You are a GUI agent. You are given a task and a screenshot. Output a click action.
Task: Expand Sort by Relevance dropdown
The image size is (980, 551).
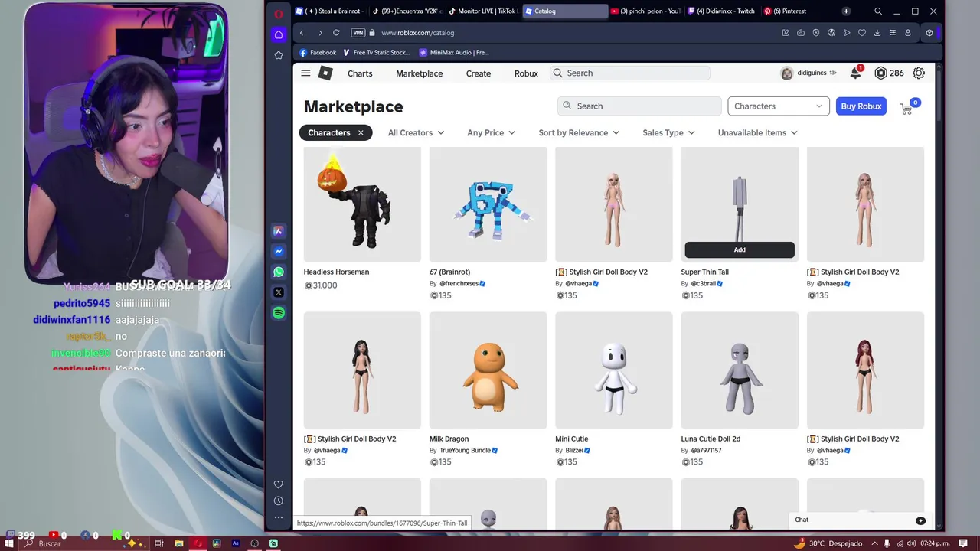pyautogui.click(x=579, y=133)
